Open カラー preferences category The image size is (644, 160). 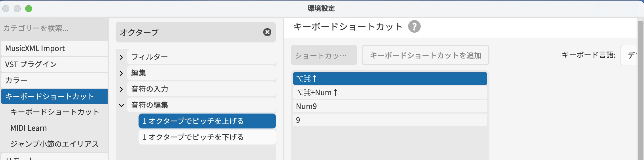coord(54,80)
